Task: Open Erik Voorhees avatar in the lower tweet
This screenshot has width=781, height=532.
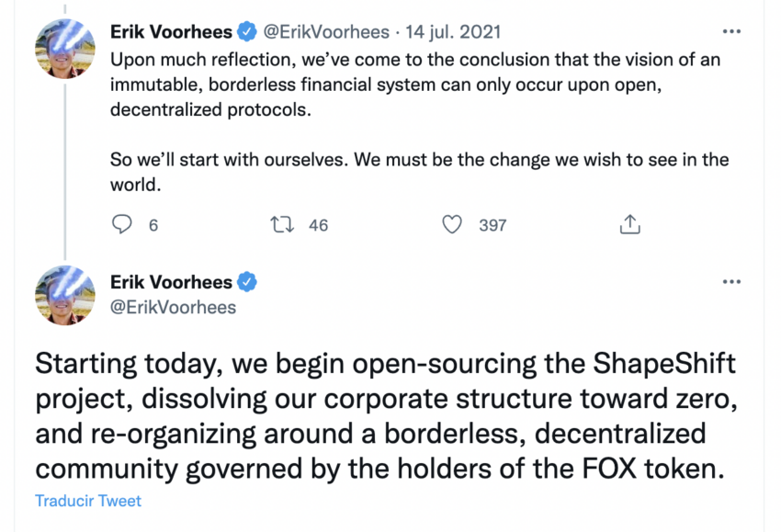Action: (65, 295)
